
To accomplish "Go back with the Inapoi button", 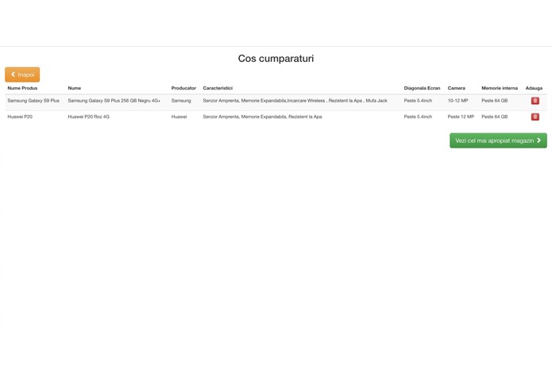I will 22,75.
